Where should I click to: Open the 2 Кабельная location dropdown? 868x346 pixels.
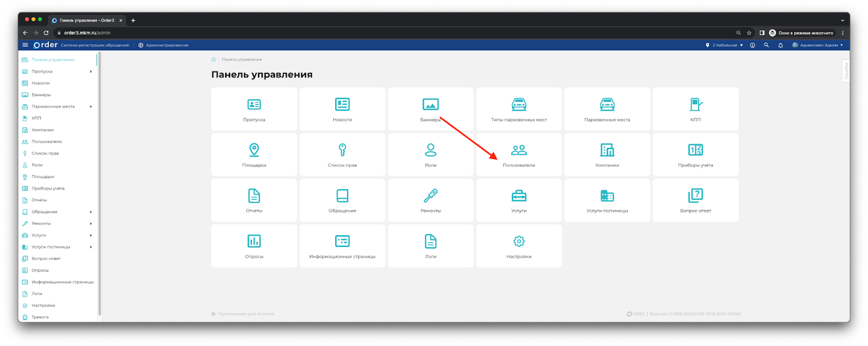click(x=724, y=45)
